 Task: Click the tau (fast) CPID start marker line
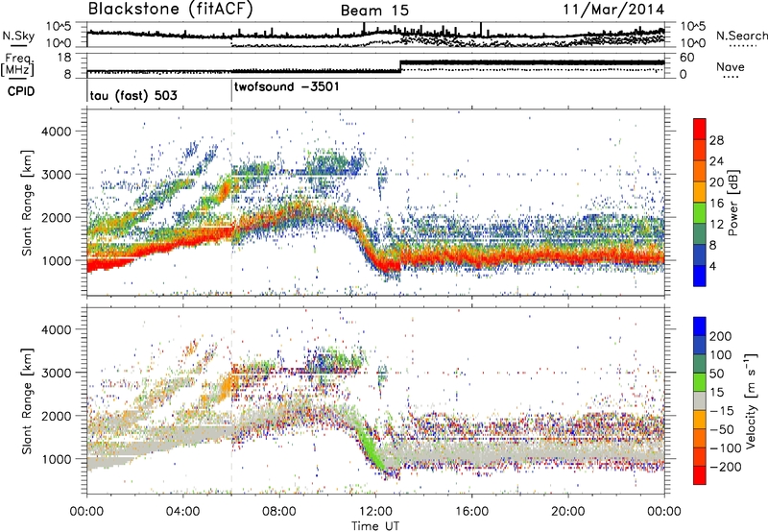pyautogui.click(x=87, y=91)
